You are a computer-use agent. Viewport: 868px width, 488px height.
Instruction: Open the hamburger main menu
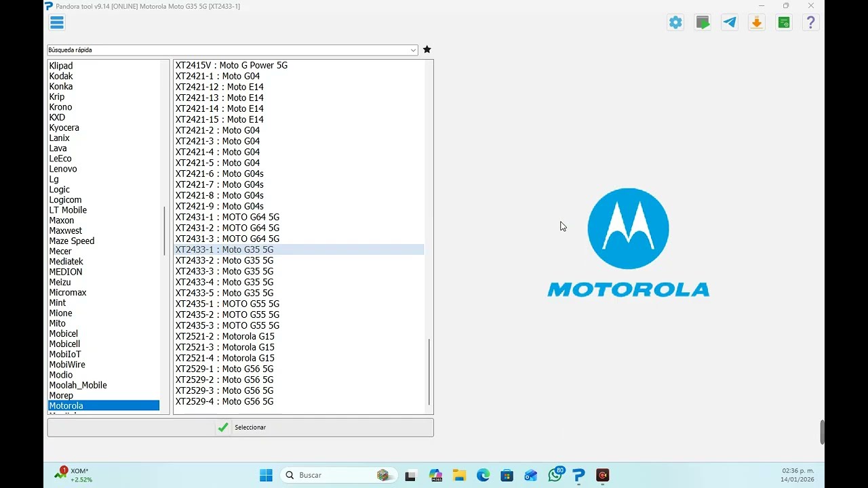(x=57, y=22)
